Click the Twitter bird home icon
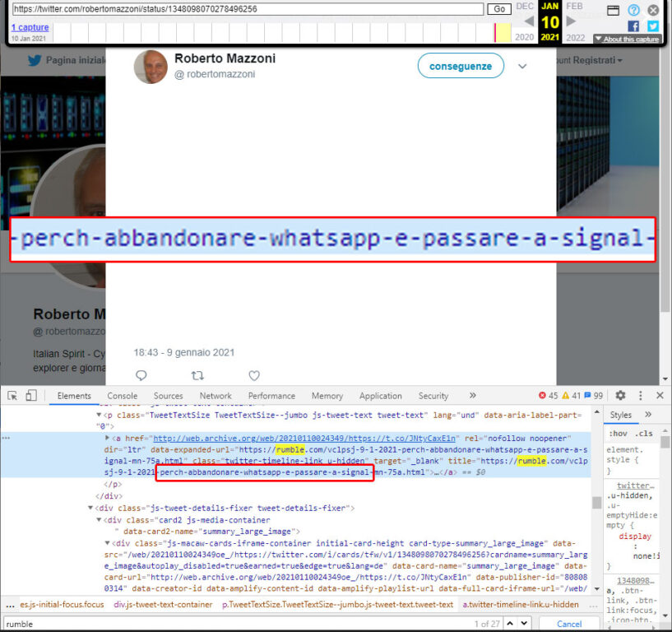Screen dimensions: 672x632 [x=35, y=60]
